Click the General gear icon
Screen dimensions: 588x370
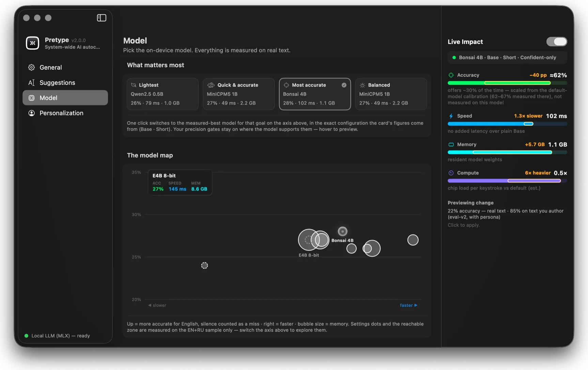coord(31,68)
